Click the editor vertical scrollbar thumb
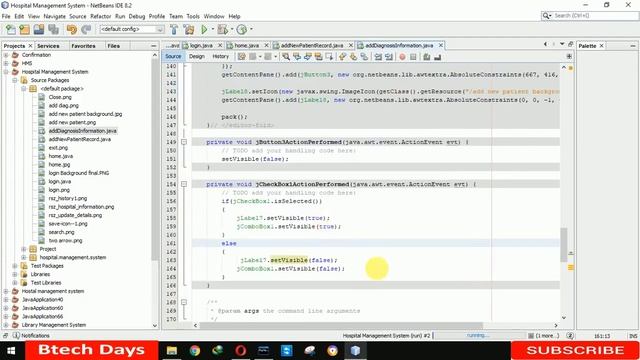 [x=564, y=244]
